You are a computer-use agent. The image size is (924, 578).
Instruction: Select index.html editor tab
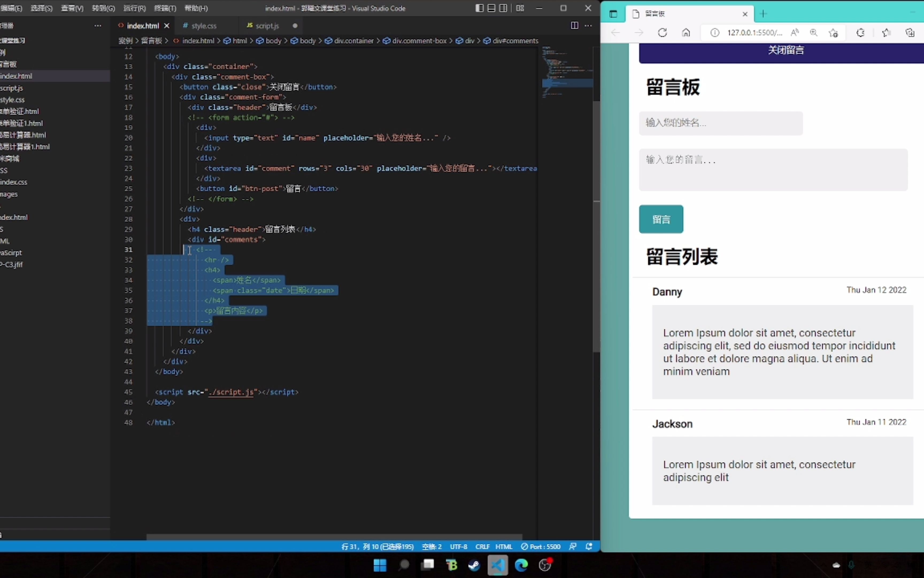click(x=143, y=26)
